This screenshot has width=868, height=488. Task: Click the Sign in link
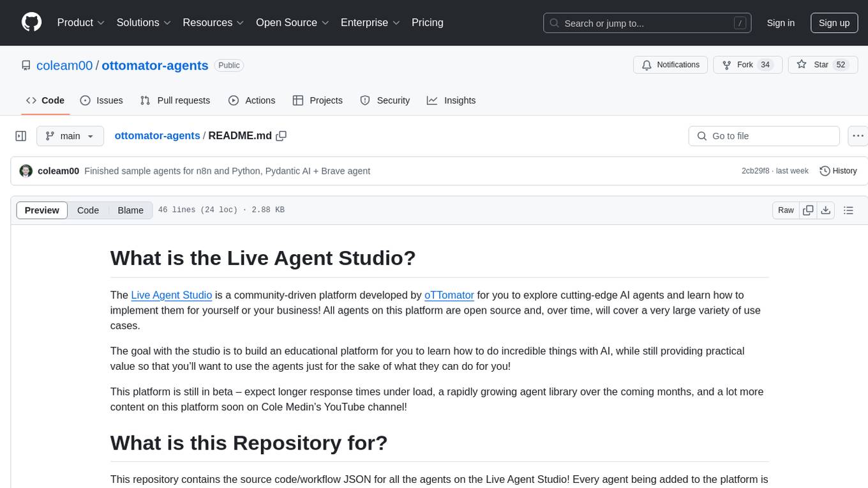(781, 23)
